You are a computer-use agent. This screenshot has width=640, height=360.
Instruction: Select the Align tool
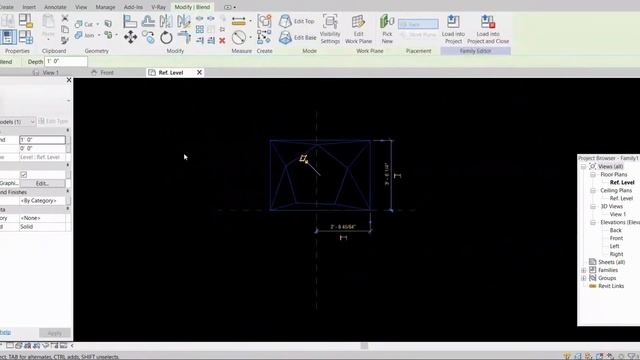pos(130,21)
